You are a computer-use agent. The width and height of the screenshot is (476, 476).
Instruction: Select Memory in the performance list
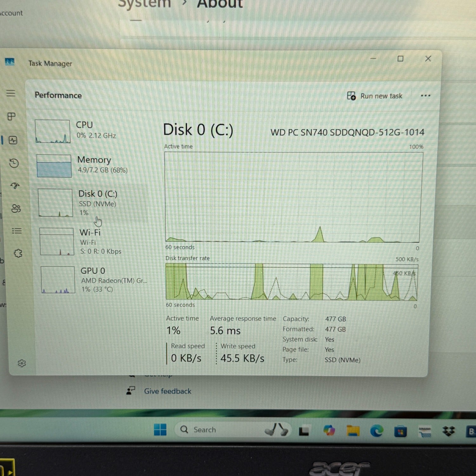click(94, 164)
